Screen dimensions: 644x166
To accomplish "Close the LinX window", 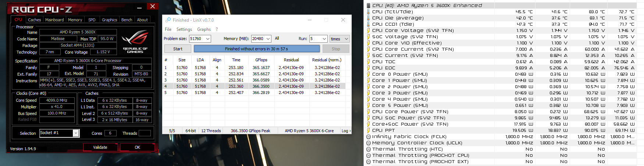I will coord(343,20).
